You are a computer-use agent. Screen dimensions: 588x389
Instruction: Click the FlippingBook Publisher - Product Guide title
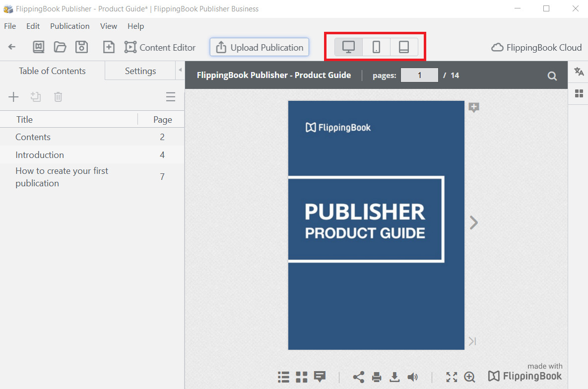coord(274,75)
